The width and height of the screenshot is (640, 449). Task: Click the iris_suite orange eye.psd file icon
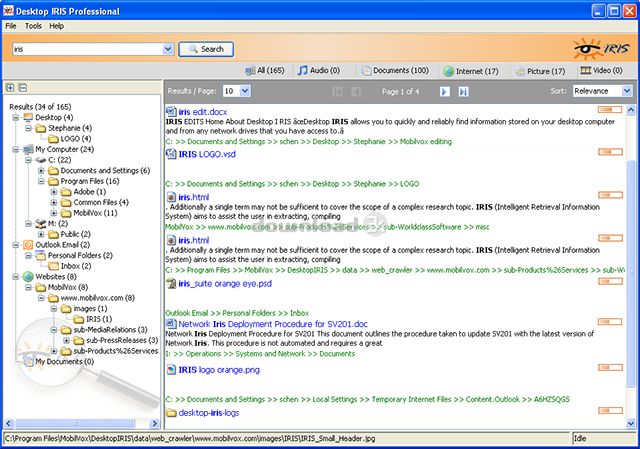pos(171,283)
